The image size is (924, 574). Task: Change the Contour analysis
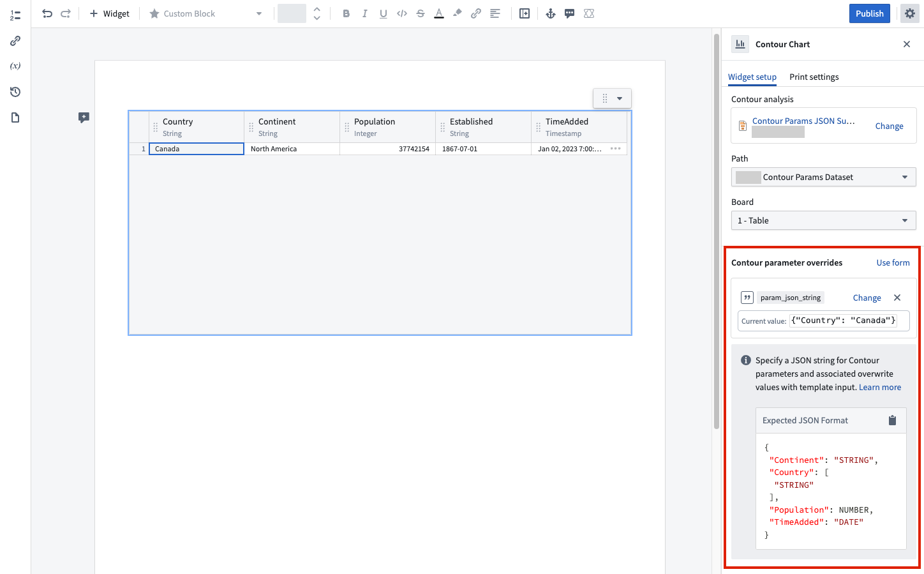[890, 126]
